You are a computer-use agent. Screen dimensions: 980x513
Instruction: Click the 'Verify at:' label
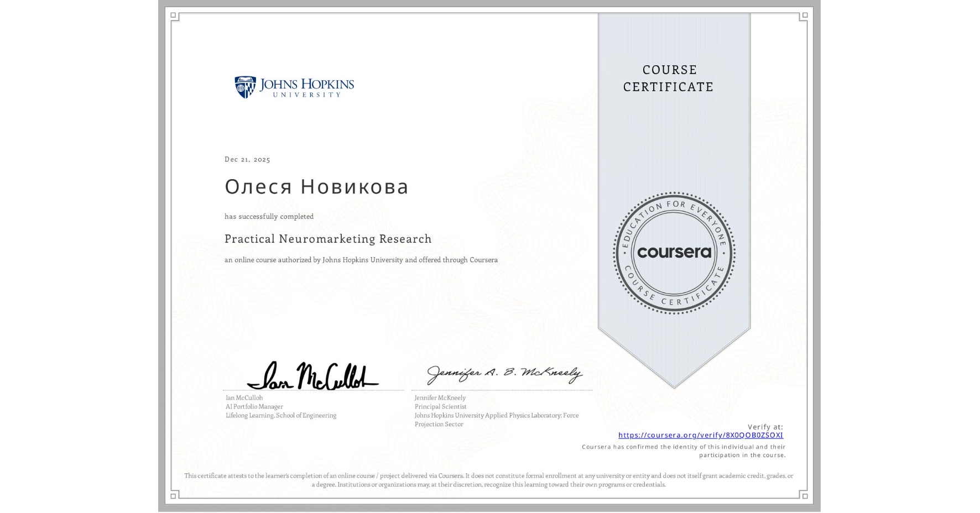[765, 427]
